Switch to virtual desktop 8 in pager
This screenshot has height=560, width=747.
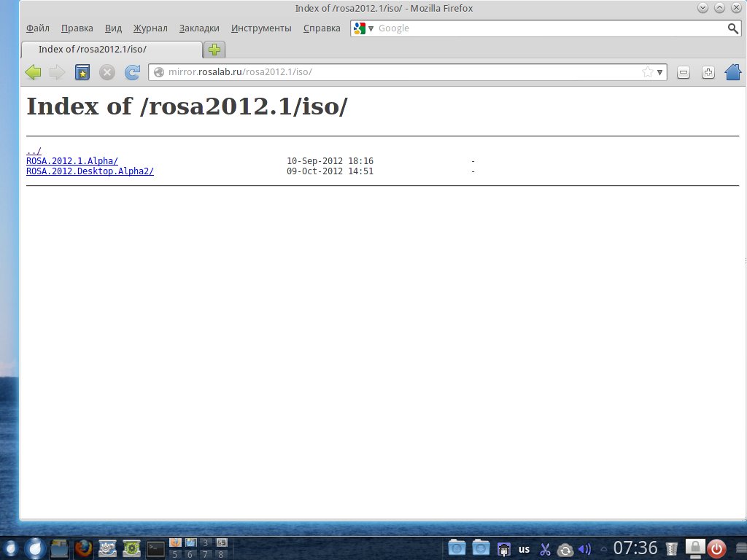tap(220, 554)
